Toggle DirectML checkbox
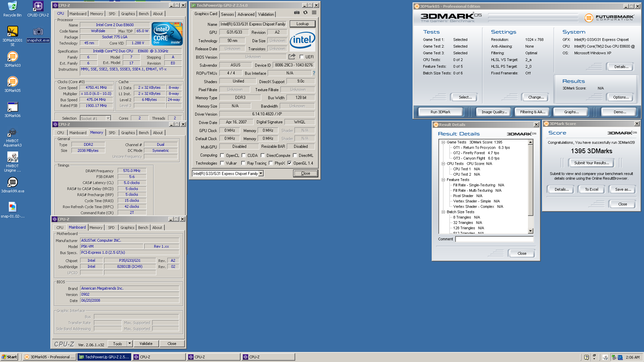This screenshot has height=362, width=644. coord(295,156)
